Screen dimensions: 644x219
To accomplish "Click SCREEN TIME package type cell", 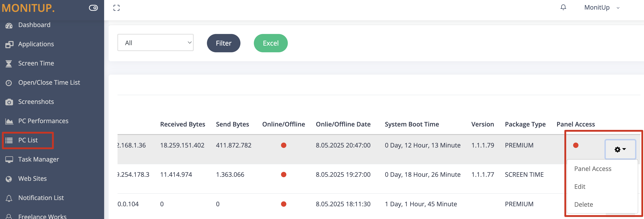I will point(524,175).
